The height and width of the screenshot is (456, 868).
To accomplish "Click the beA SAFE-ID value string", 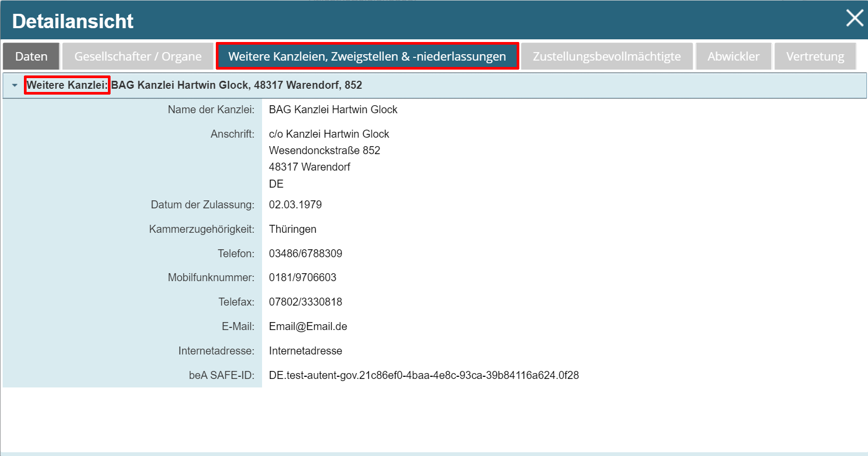I will [423, 375].
